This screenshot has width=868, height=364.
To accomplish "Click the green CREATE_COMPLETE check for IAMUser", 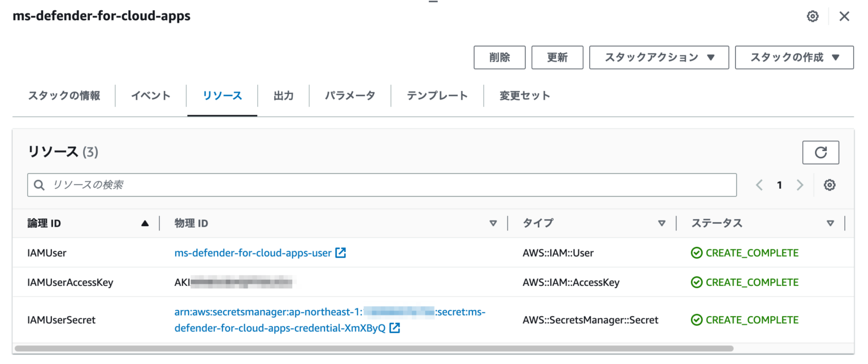I will tap(697, 253).
